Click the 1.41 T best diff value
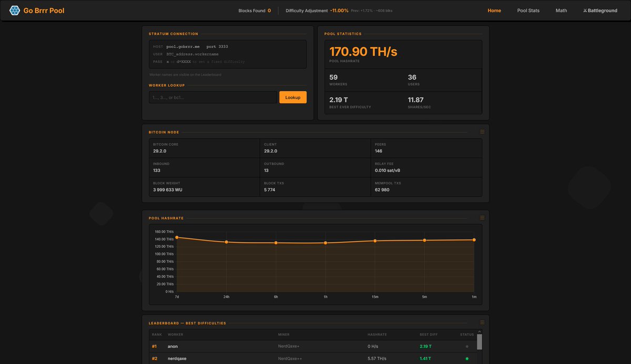The width and height of the screenshot is (631, 364). pyautogui.click(x=425, y=359)
